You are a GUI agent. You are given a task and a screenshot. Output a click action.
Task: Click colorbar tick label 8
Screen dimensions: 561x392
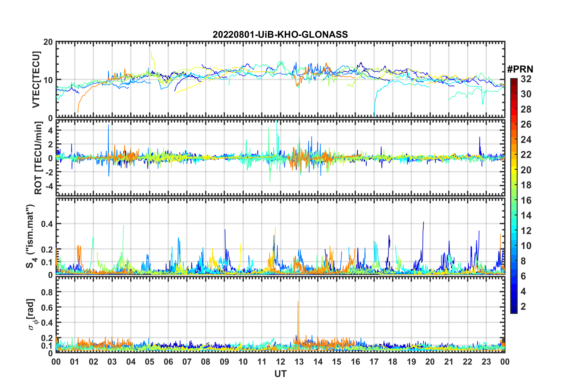pyautogui.click(x=523, y=261)
